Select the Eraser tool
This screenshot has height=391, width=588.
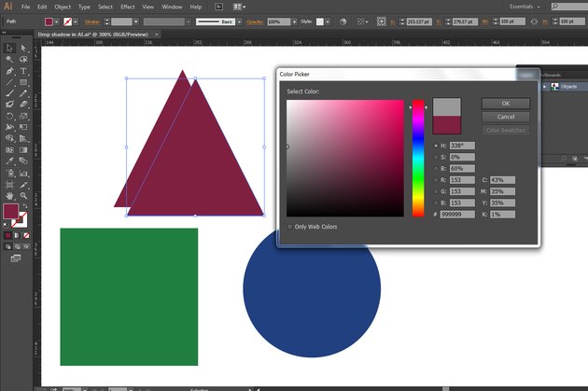(x=23, y=105)
